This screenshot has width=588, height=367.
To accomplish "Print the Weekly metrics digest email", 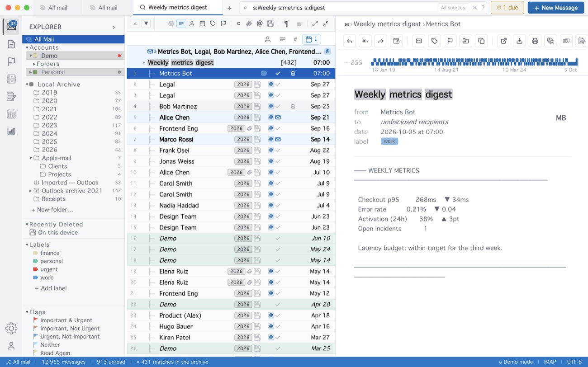I will click(535, 41).
